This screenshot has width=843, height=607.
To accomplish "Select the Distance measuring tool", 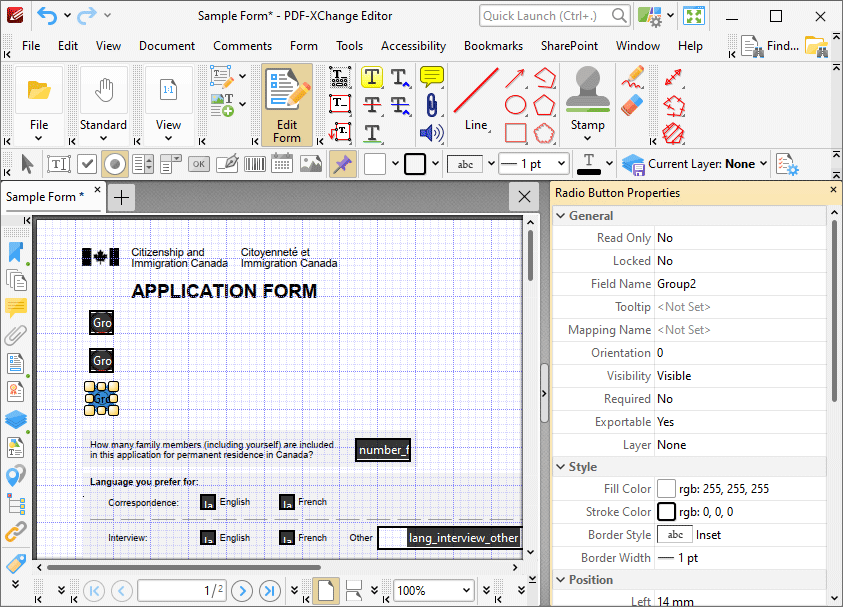I will tap(674, 77).
